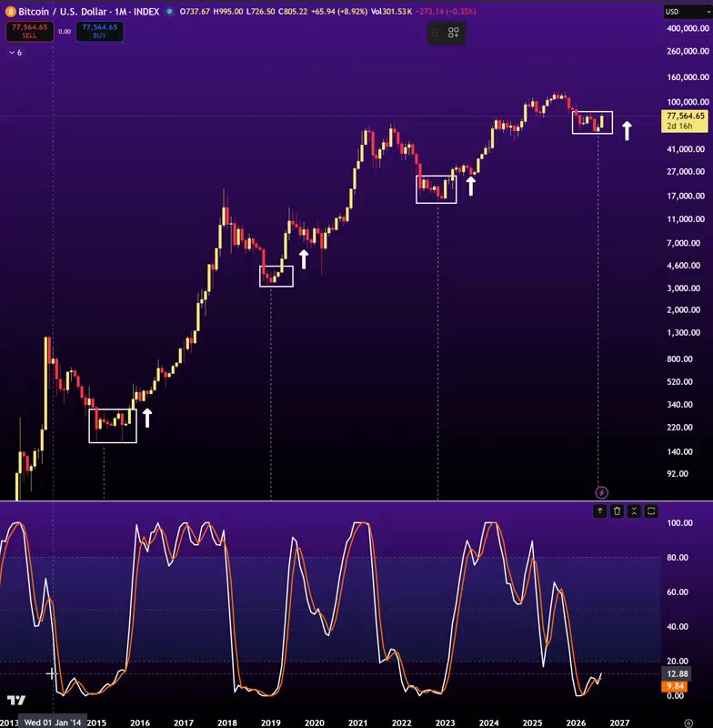Delete the indicator pane with trash icon
The height and width of the screenshot is (728, 713).
(617, 511)
